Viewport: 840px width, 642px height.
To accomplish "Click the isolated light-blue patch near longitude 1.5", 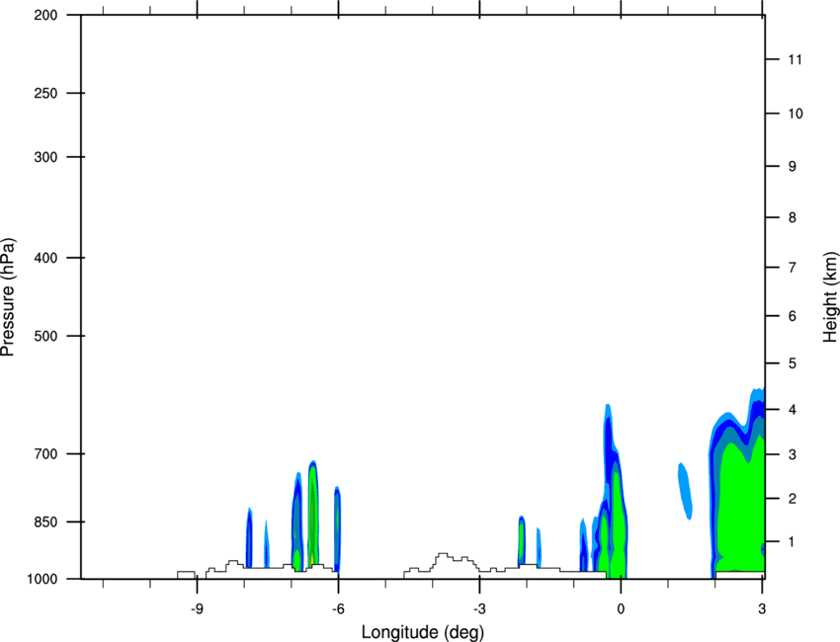I will click(685, 491).
